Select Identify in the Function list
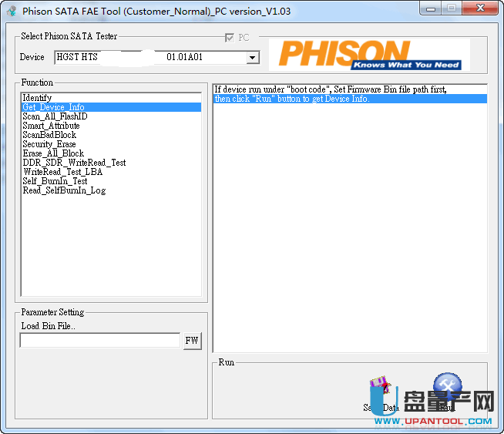 [37, 98]
